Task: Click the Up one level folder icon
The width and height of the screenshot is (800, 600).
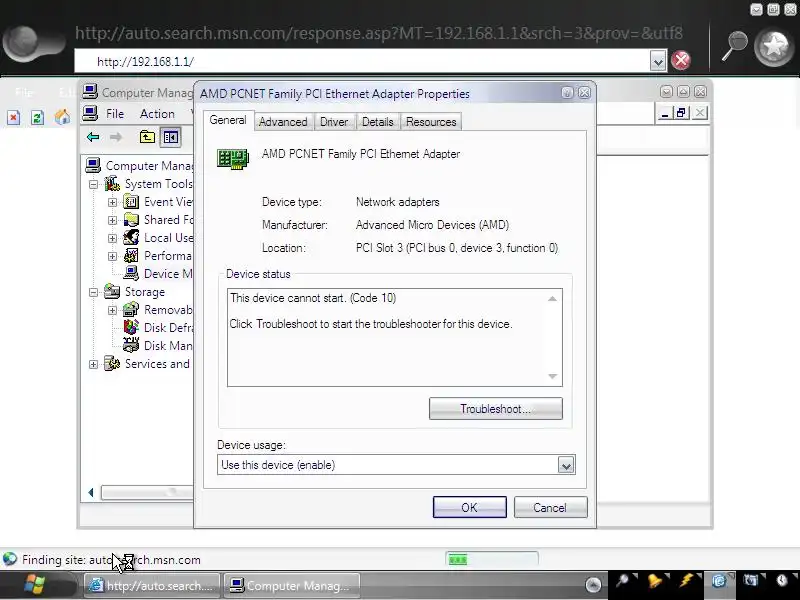Action: [x=147, y=137]
